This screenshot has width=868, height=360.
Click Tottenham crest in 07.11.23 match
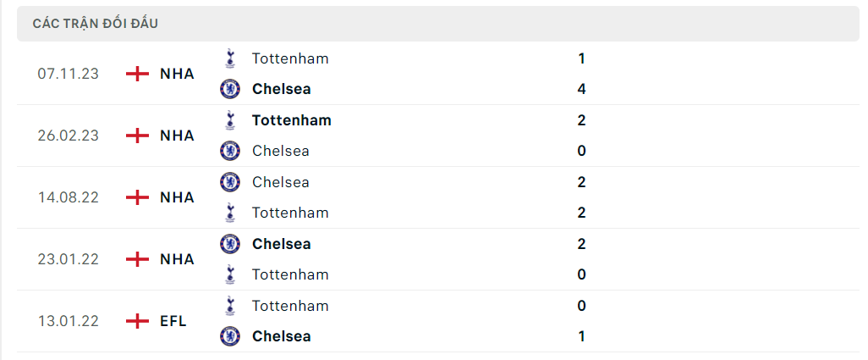pyautogui.click(x=229, y=58)
